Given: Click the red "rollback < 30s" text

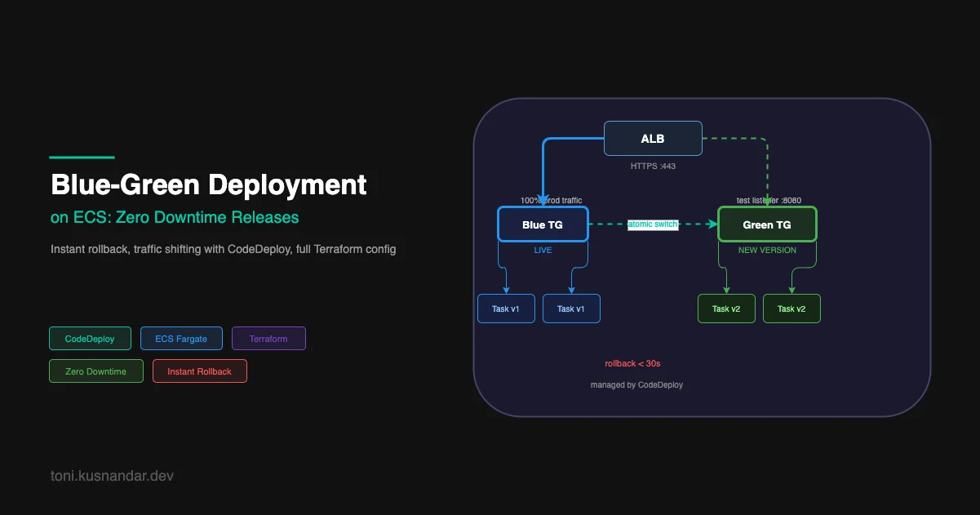Looking at the screenshot, I should [x=632, y=364].
